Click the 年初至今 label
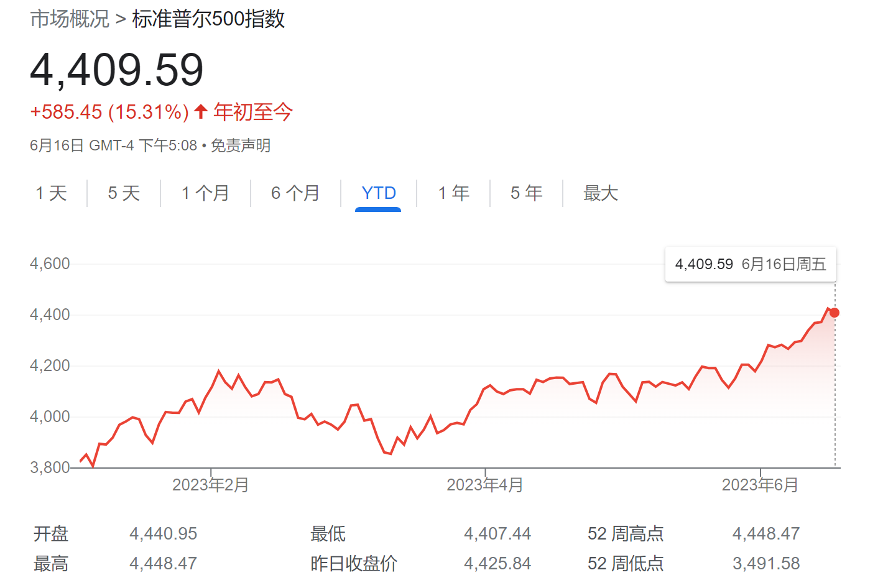 253,112
